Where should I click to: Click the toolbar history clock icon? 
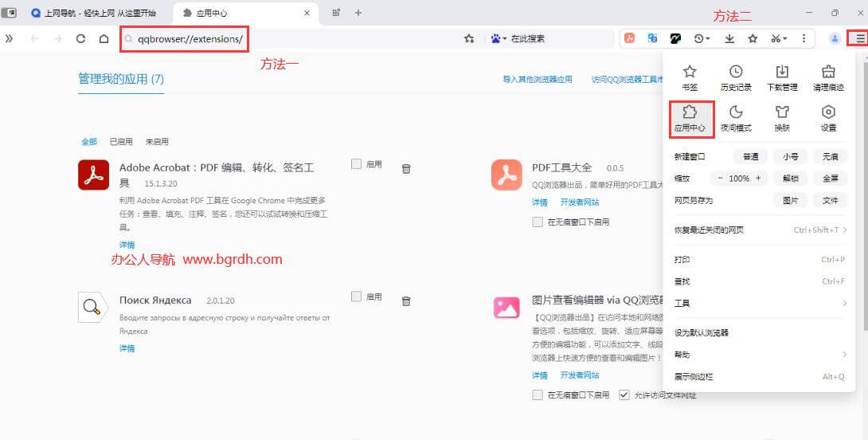pos(698,38)
